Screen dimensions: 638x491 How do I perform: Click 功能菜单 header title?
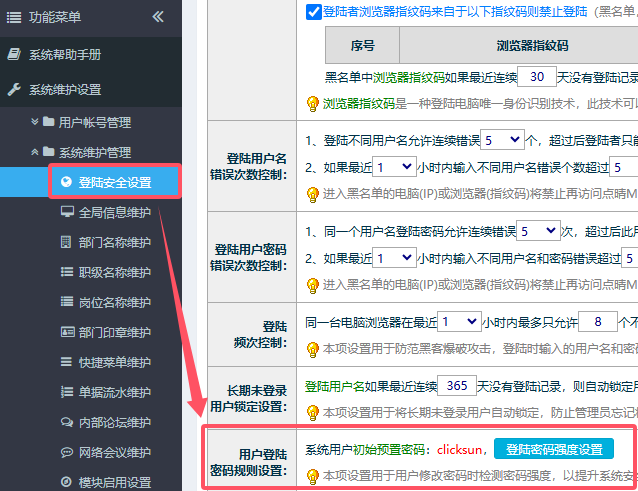click(x=55, y=17)
